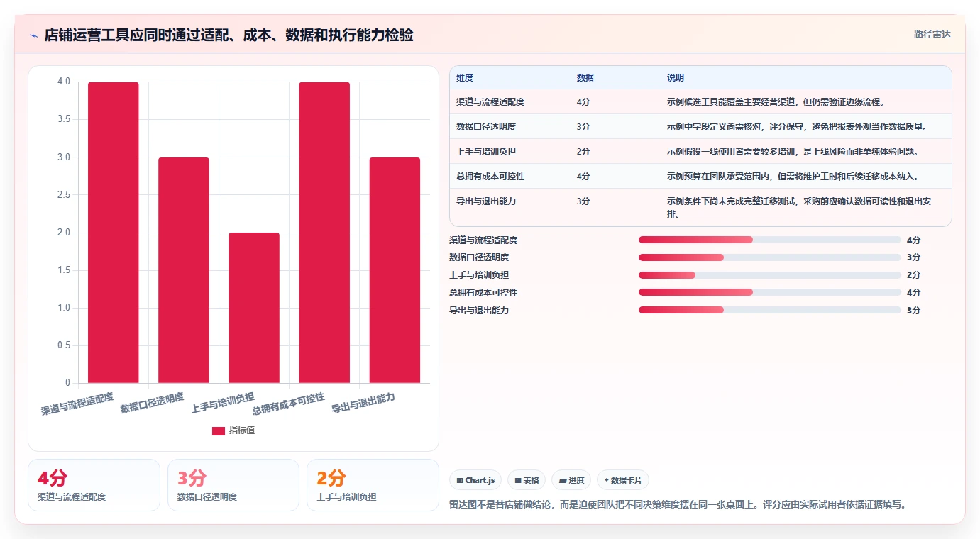Click the 维度 table column header
980x539 pixels.
465,77
